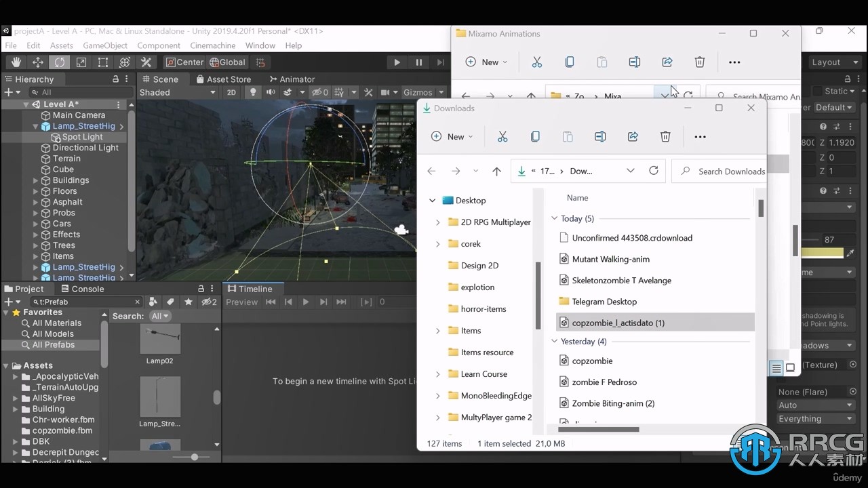The image size is (868, 488).
Task: Select the Rect transform tool
Action: 103,62
